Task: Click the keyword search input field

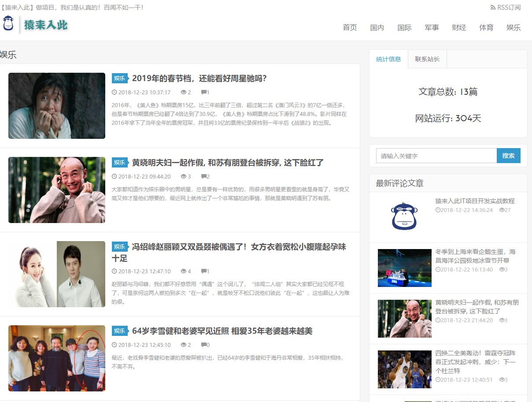Action: (x=436, y=156)
